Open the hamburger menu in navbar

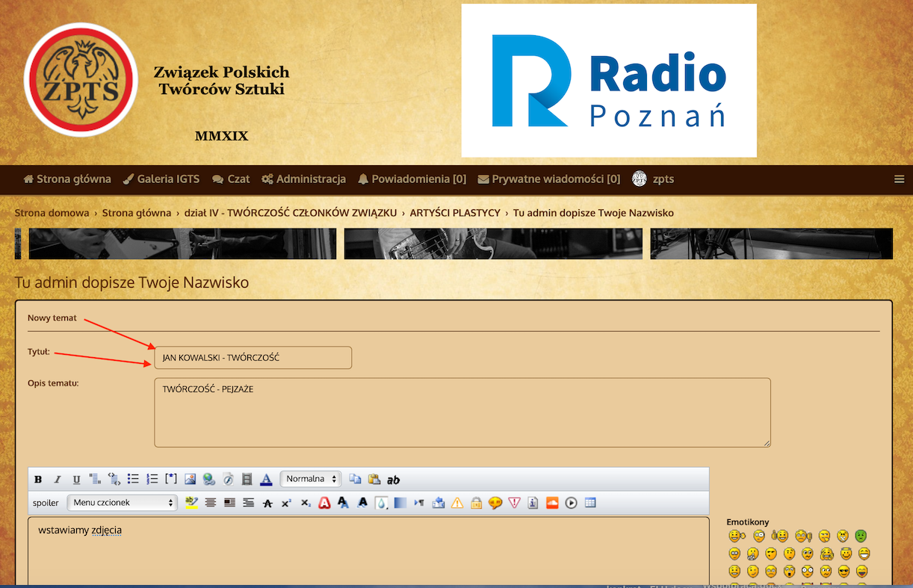tap(900, 179)
